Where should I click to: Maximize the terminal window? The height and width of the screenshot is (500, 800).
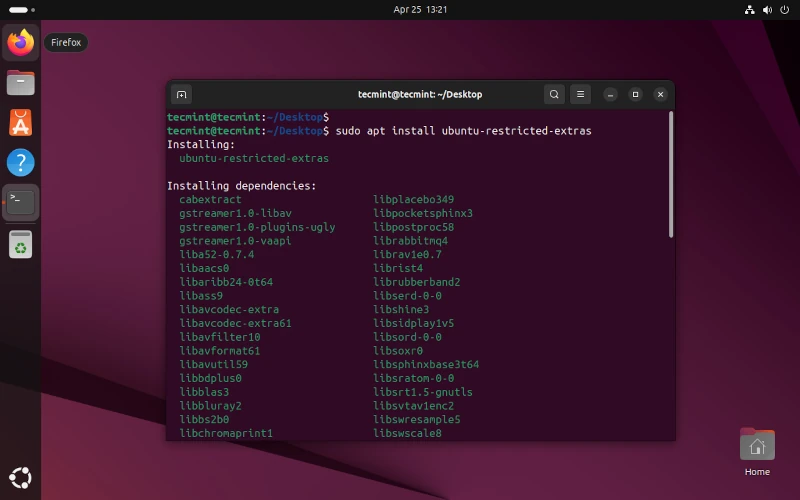click(634, 95)
